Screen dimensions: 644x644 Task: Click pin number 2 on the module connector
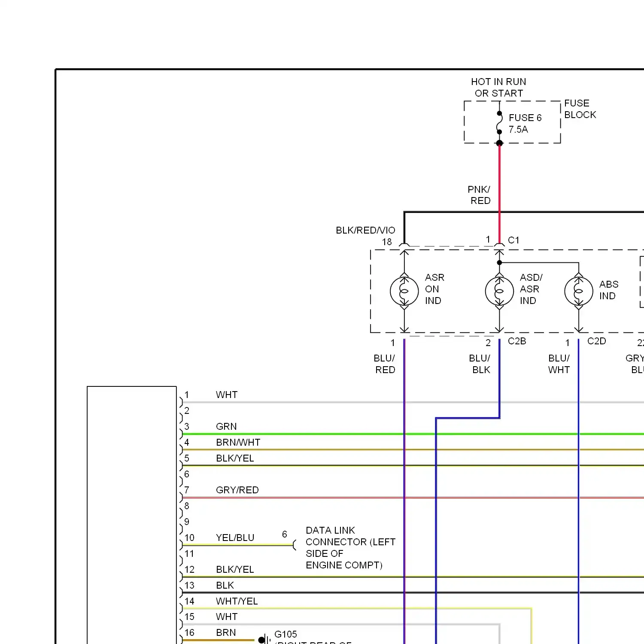click(187, 411)
